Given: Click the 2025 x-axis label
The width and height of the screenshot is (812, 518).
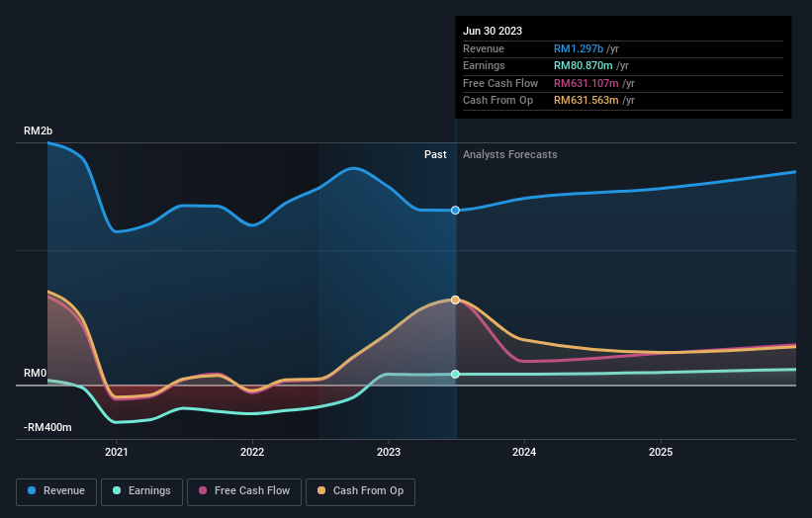Looking at the screenshot, I should pyautogui.click(x=661, y=452).
